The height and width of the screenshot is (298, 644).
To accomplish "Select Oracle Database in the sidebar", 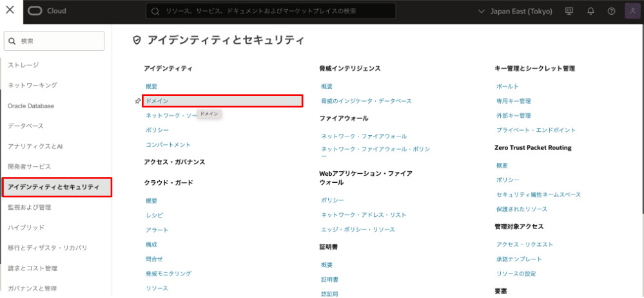I will tap(31, 106).
